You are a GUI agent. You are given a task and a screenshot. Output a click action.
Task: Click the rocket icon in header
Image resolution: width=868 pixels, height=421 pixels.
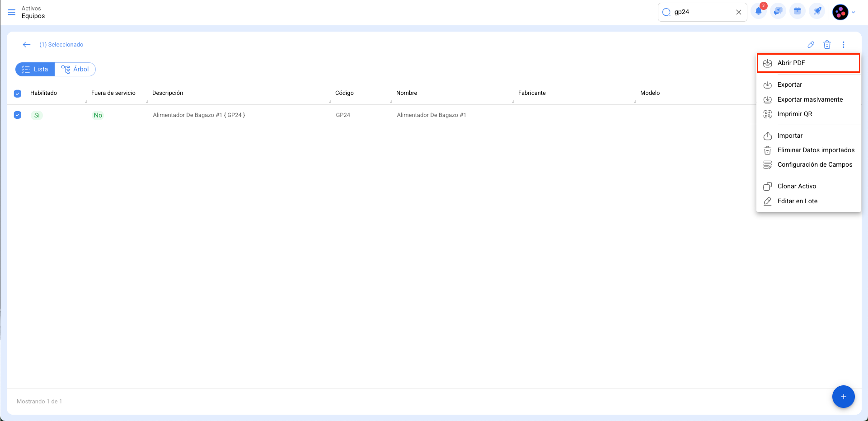click(817, 12)
